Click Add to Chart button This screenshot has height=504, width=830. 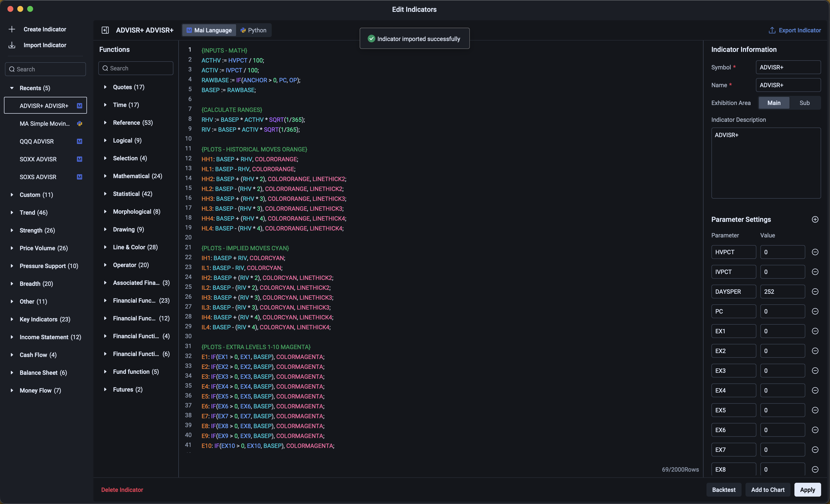tap(768, 490)
